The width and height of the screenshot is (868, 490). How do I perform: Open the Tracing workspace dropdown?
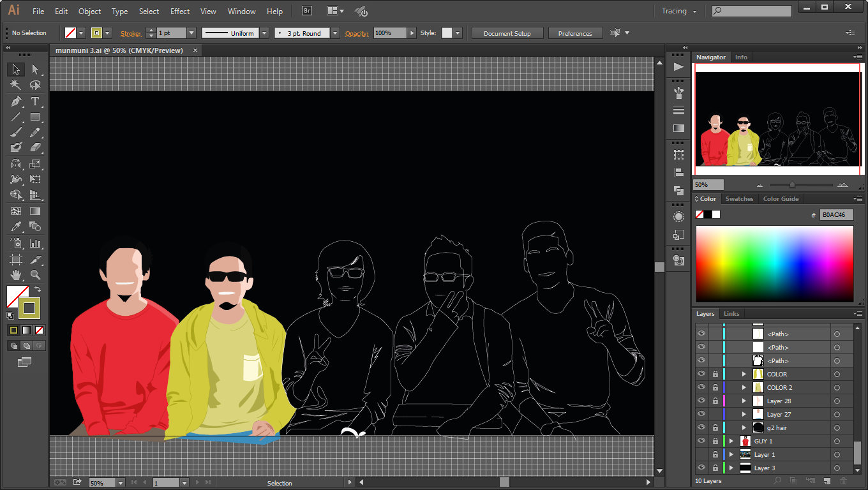[678, 11]
